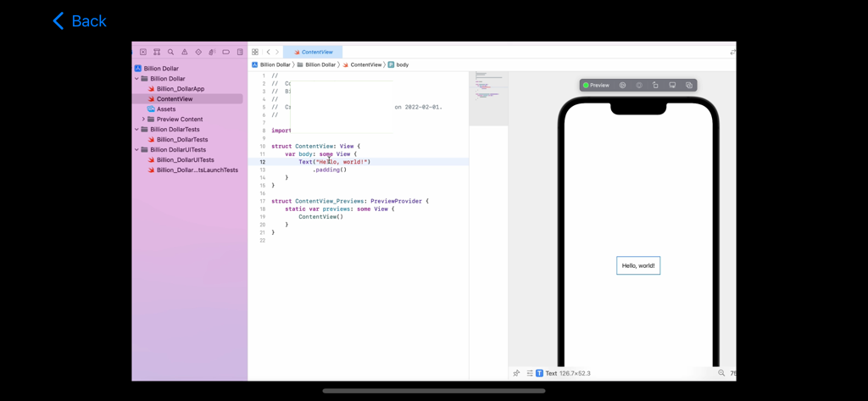The width and height of the screenshot is (868, 401).
Task: Open preview on device icon
Action: (x=672, y=86)
